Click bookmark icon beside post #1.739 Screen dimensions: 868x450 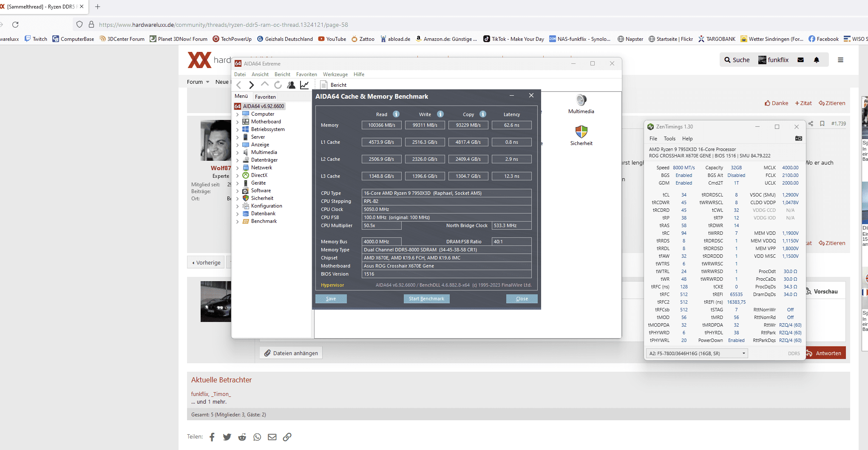point(822,124)
